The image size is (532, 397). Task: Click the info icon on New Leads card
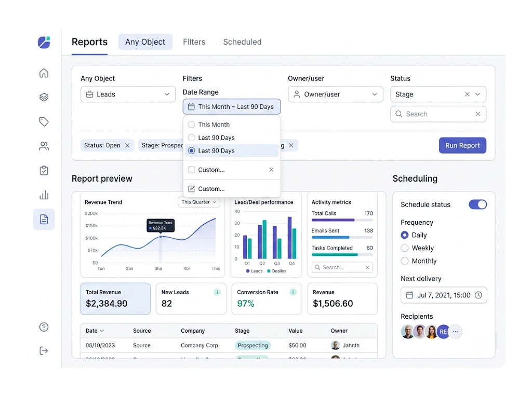[217, 292]
